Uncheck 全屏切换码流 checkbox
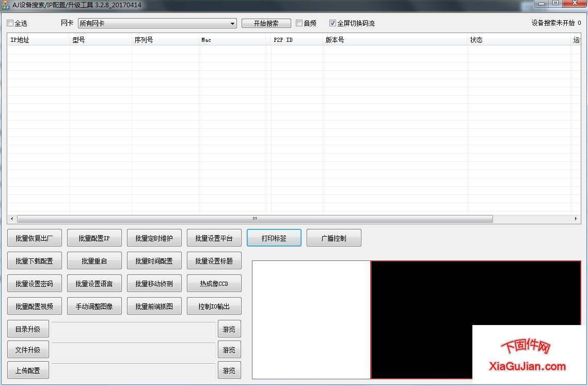The width and height of the screenshot is (588, 386). click(332, 23)
